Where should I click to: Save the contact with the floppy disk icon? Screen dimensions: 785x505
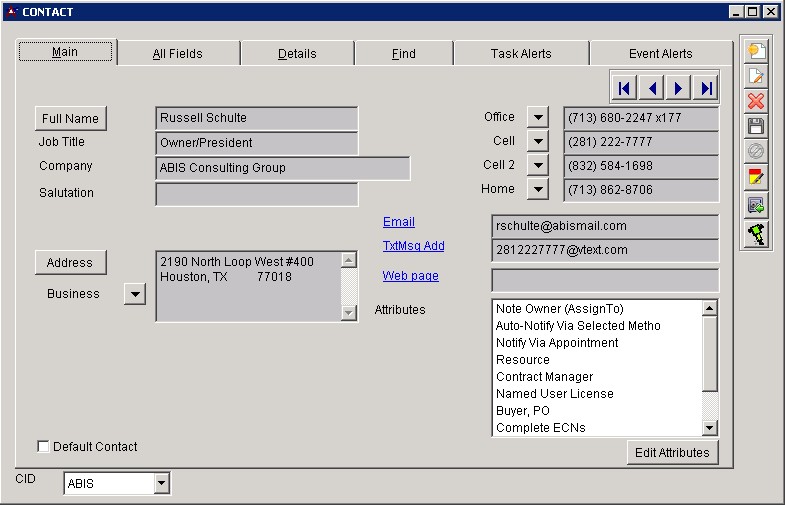[756, 126]
